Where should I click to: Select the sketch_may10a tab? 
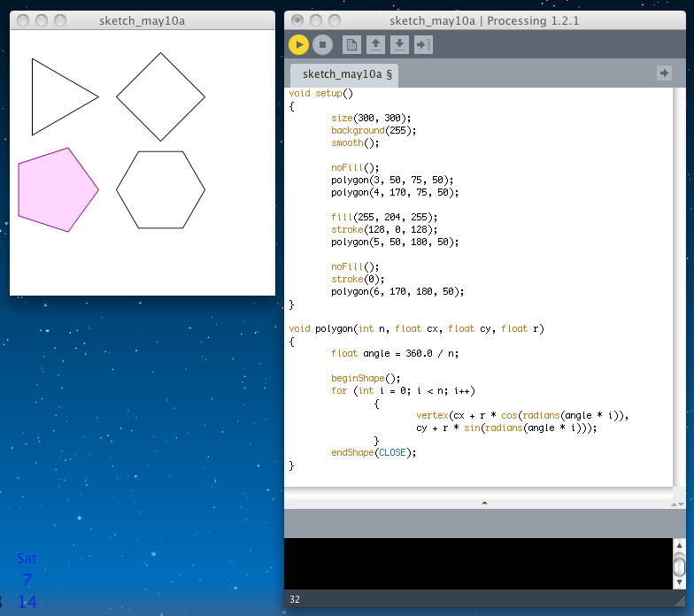(347, 74)
